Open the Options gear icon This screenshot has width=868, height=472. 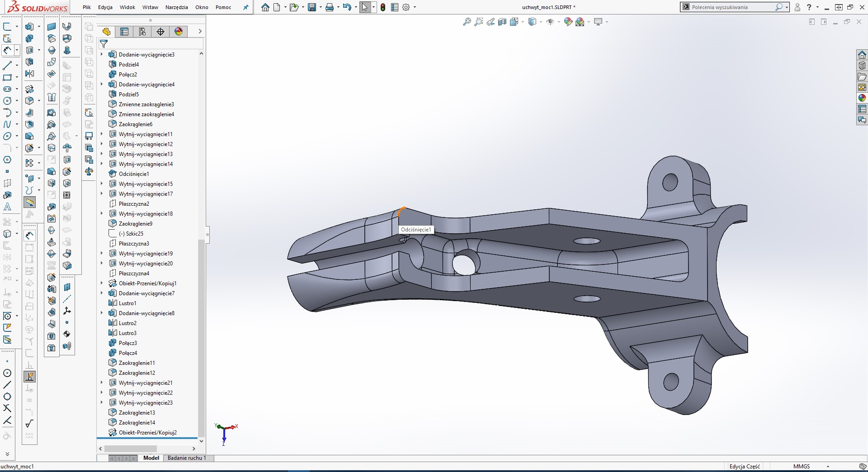click(x=406, y=7)
